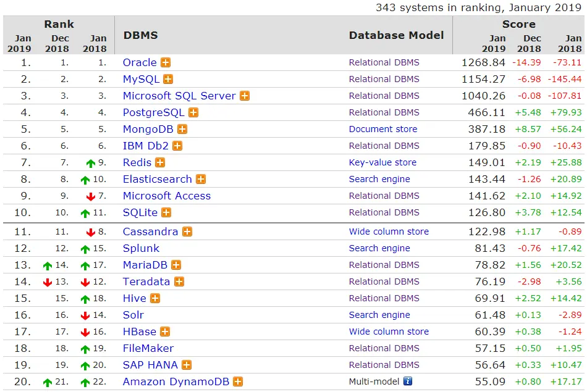
Task: Open the Hive link
Action: pos(135,299)
